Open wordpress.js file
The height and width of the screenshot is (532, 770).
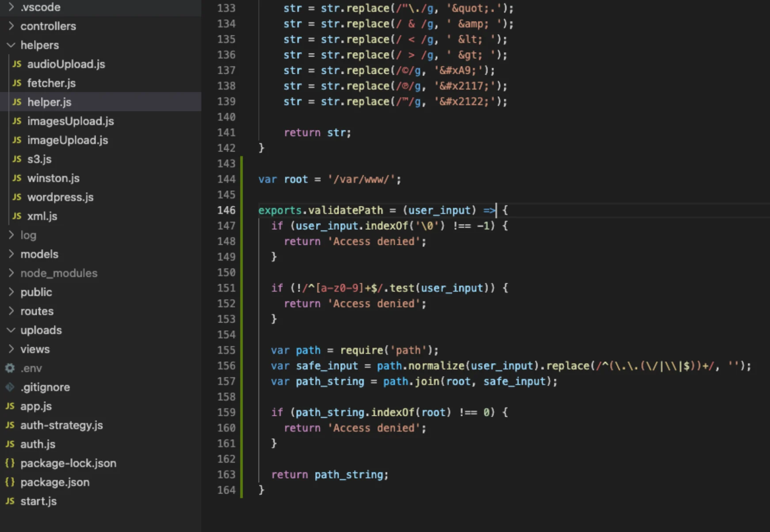[60, 197]
